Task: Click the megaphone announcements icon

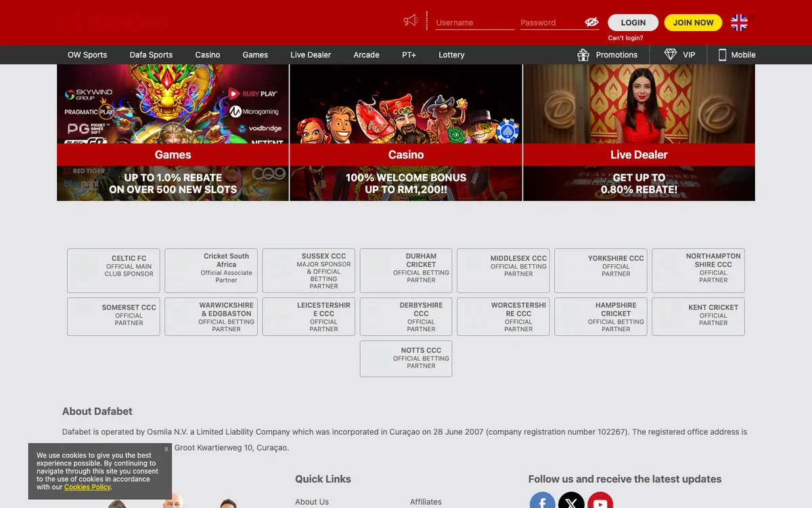Action: pyautogui.click(x=411, y=21)
